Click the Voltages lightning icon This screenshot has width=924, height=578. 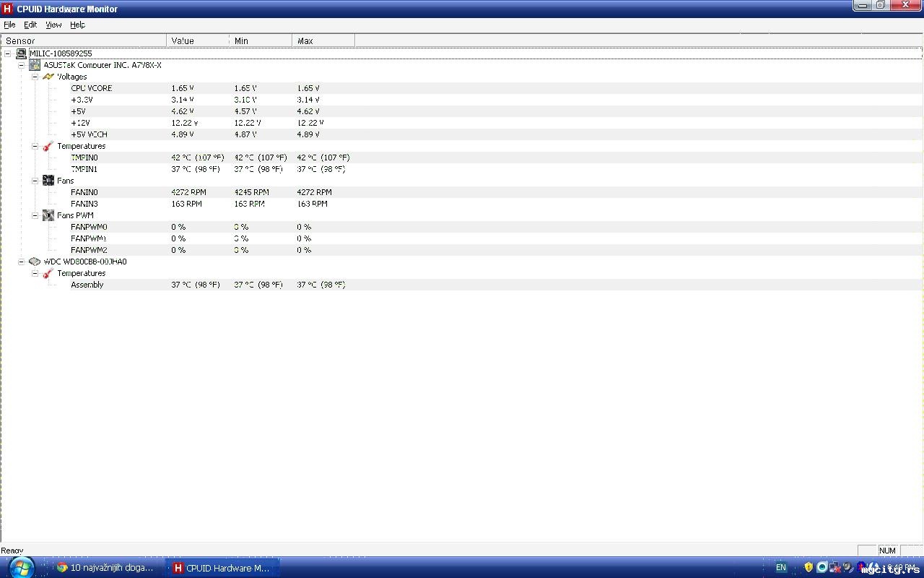[48, 77]
